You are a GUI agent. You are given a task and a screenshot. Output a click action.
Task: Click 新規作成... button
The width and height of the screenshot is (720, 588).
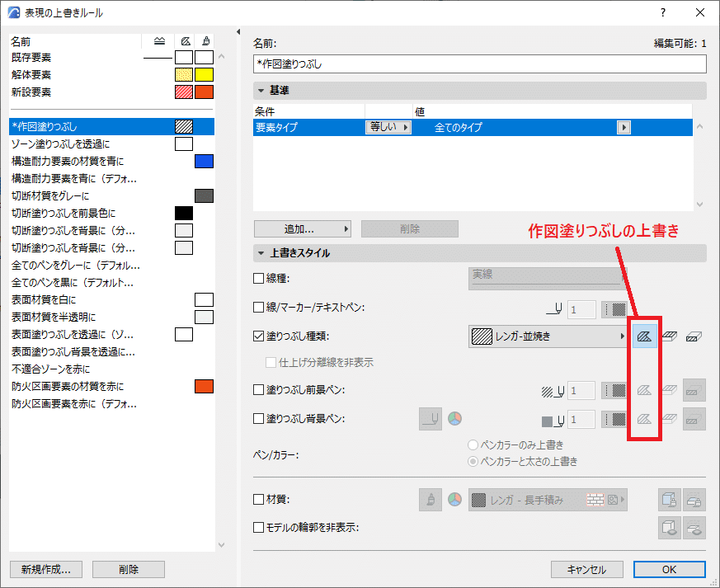(x=46, y=569)
